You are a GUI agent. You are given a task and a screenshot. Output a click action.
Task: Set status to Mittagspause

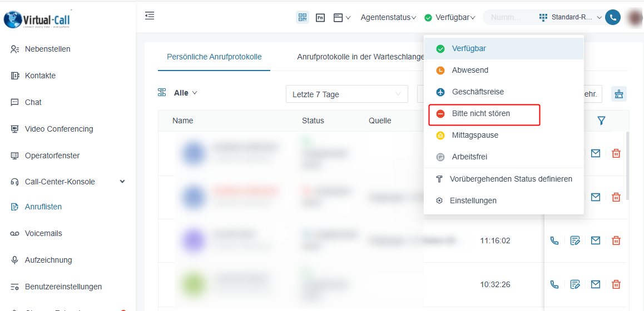(x=503, y=135)
